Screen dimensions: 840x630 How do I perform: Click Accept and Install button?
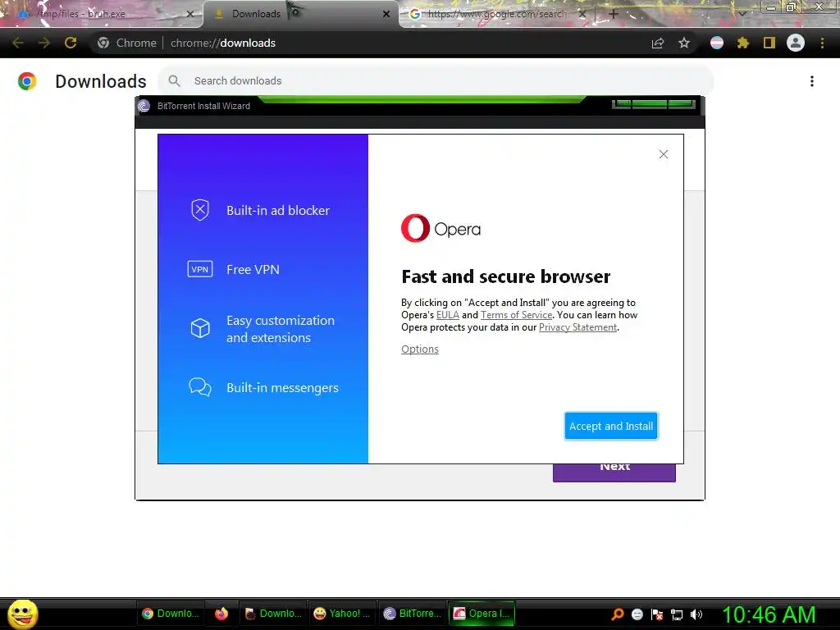click(610, 426)
